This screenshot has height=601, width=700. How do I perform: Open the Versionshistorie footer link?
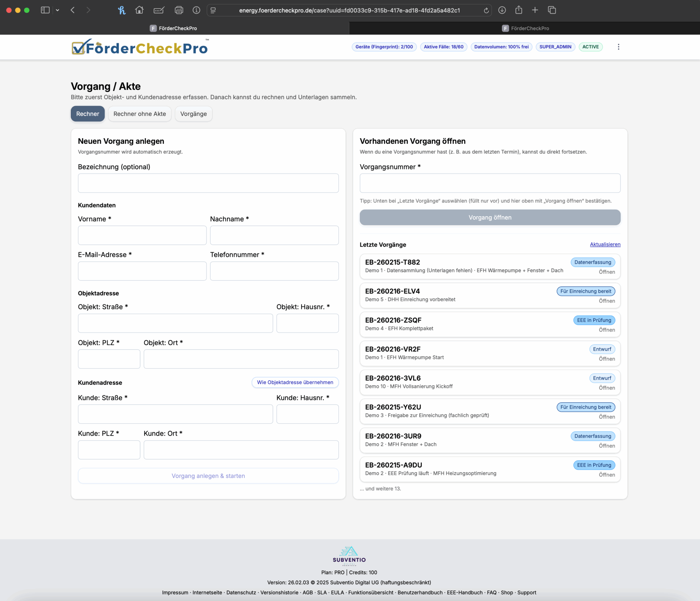[x=279, y=592]
